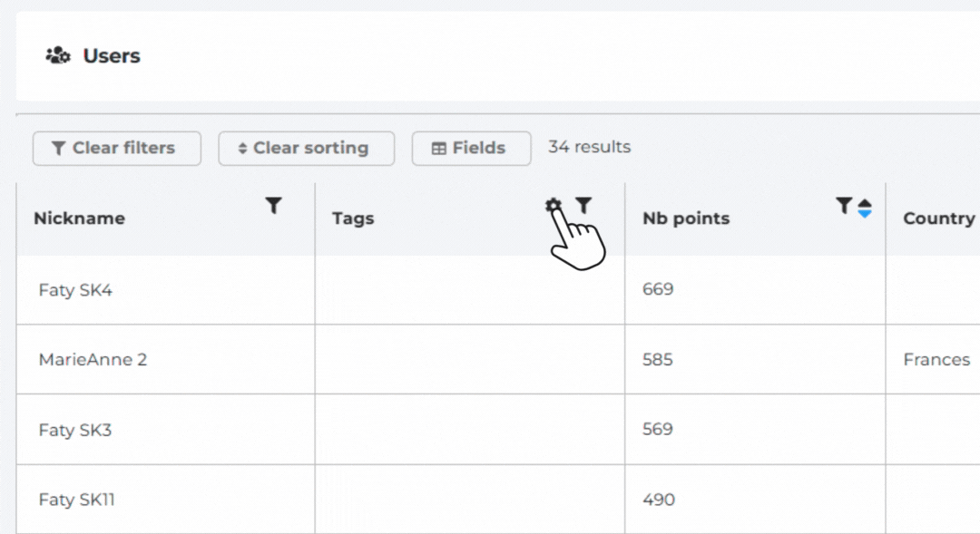Toggle sorting off for the Nb points column

pos(865,207)
